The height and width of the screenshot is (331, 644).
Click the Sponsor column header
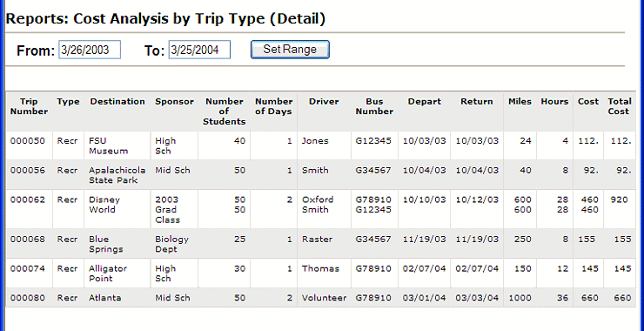[x=174, y=101]
